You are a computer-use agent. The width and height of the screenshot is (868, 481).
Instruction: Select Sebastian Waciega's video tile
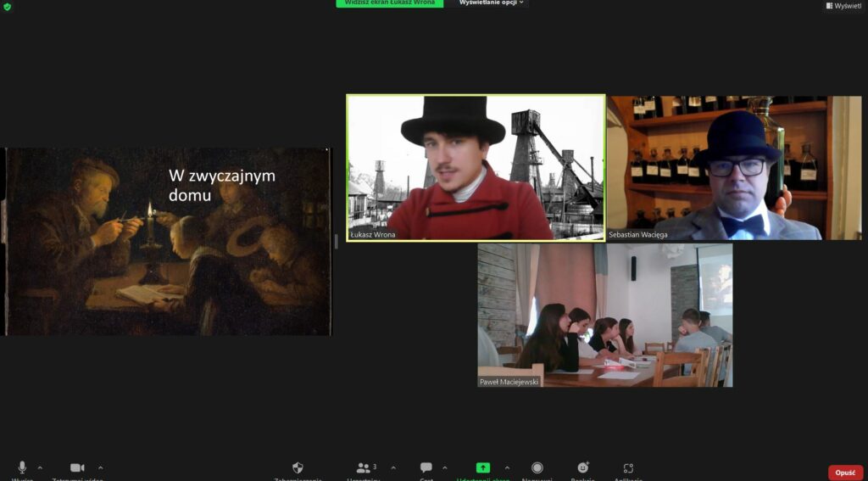click(x=734, y=167)
